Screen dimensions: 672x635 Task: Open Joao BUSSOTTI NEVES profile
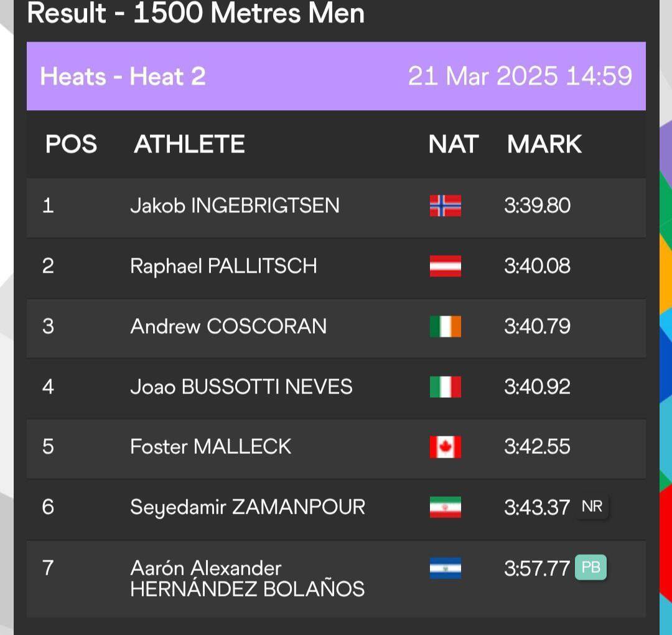tap(241, 387)
